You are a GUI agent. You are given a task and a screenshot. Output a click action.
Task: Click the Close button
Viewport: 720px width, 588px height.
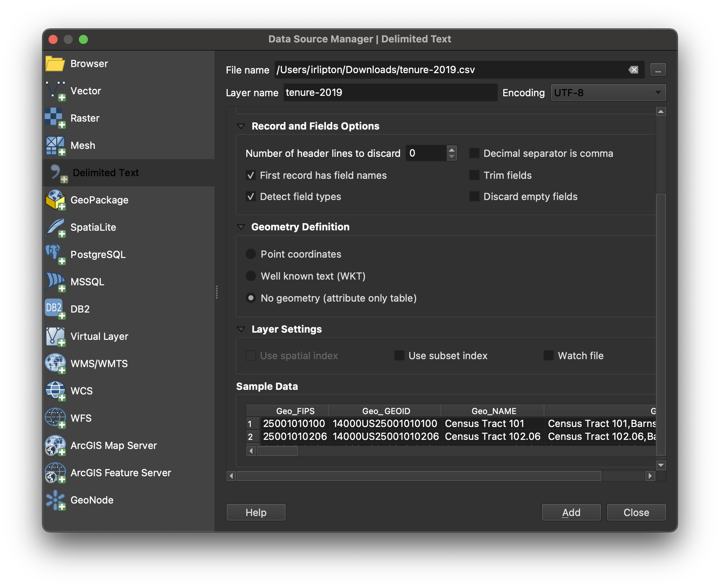pos(636,512)
